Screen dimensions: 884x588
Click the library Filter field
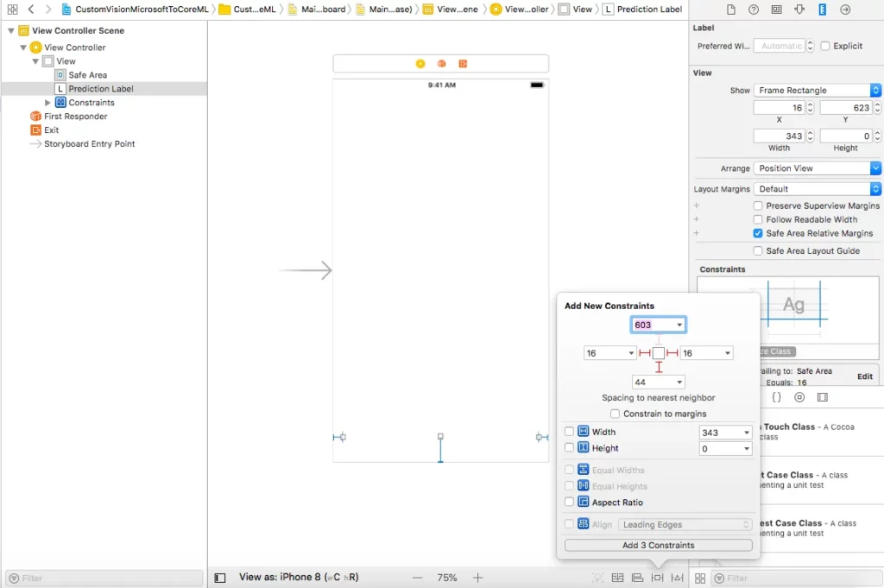[x=797, y=579]
